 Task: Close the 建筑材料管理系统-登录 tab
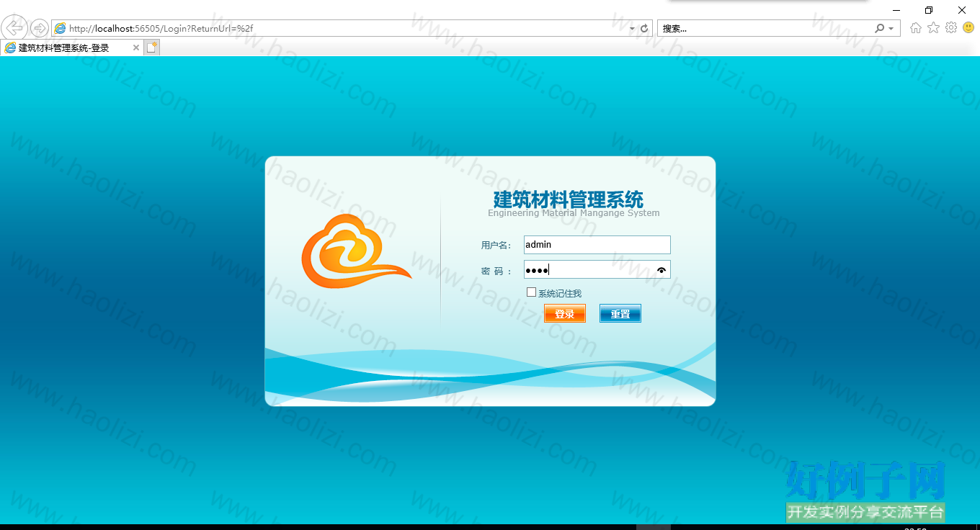[136, 48]
